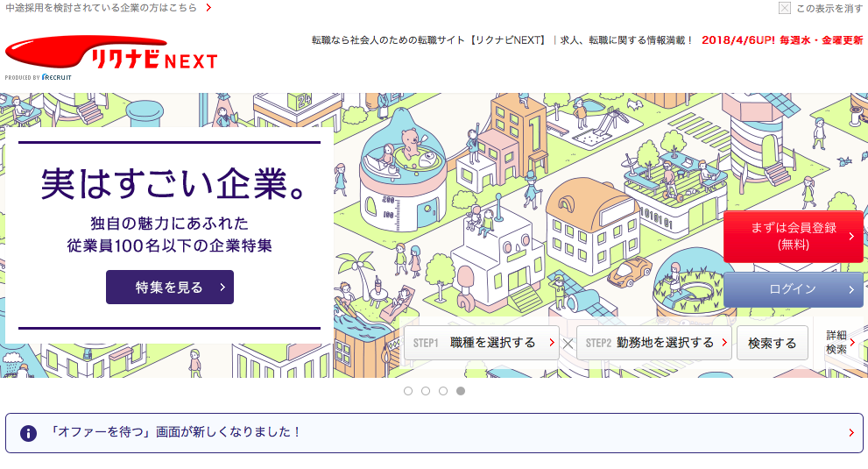The image size is (868, 469).
Task: Select the second carousel dot
Action: pyautogui.click(x=426, y=391)
